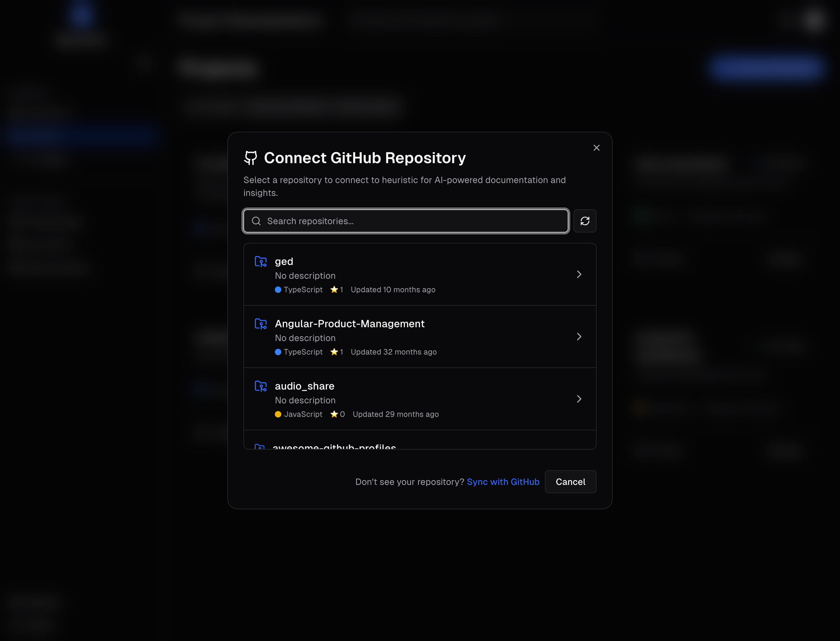The image size is (840, 641).
Task: Open Angular-Product-Management via its chevron arrow
Action: (579, 337)
